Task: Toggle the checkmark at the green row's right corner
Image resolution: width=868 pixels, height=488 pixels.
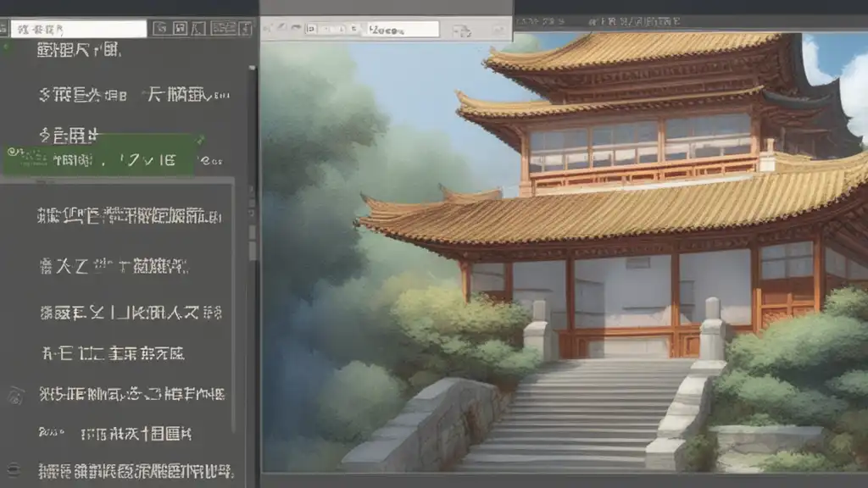Action: (200, 138)
